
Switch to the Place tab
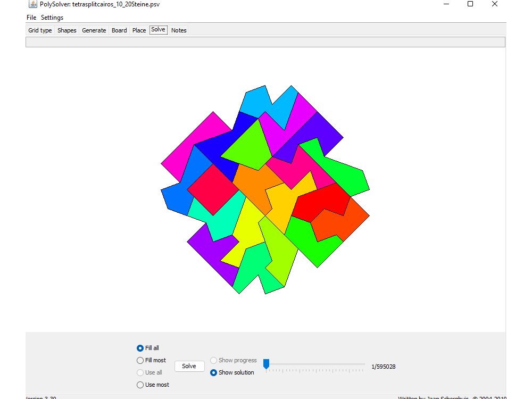tap(139, 30)
